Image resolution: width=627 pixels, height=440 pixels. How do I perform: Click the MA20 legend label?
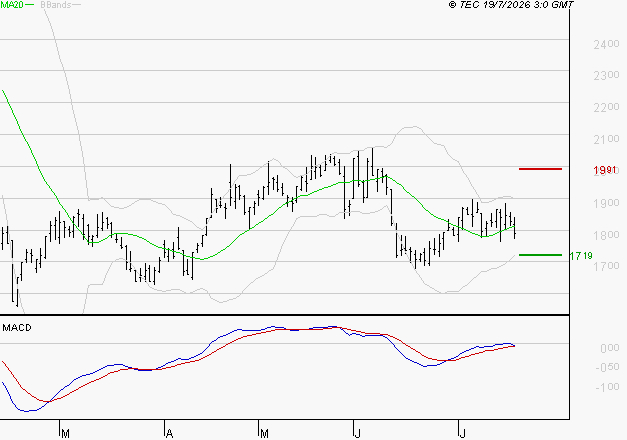12,5
